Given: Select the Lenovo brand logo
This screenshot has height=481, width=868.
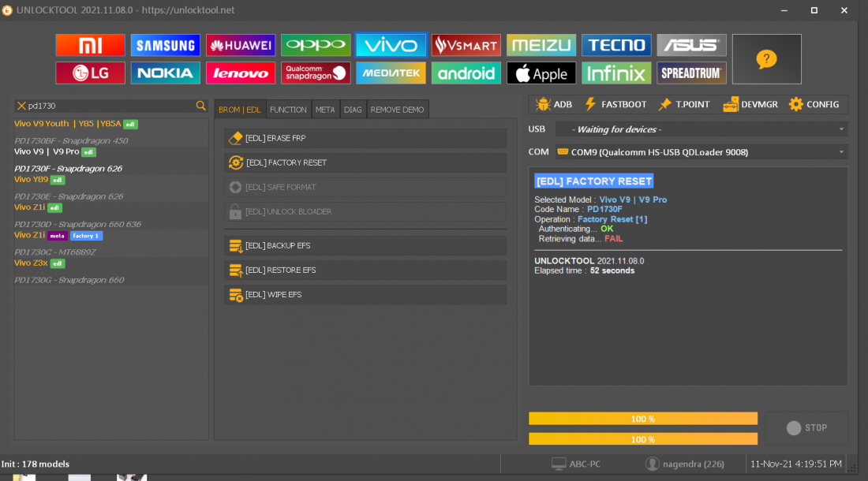Looking at the screenshot, I should pos(241,73).
